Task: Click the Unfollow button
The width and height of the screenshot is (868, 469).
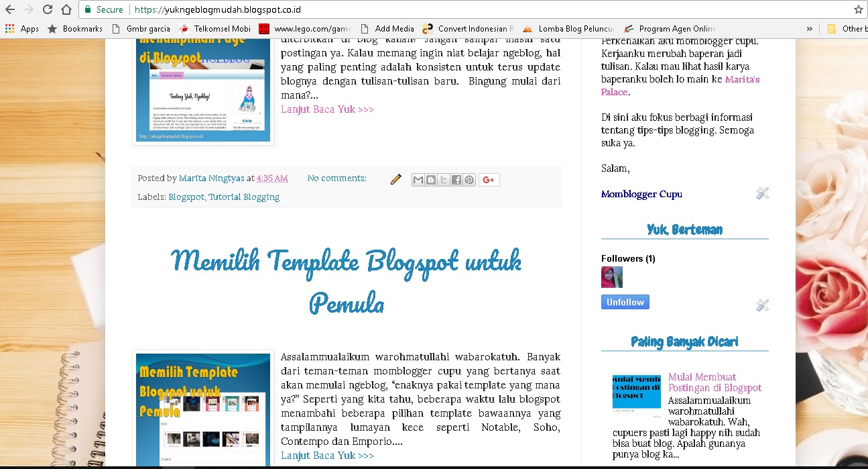Action: point(625,301)
